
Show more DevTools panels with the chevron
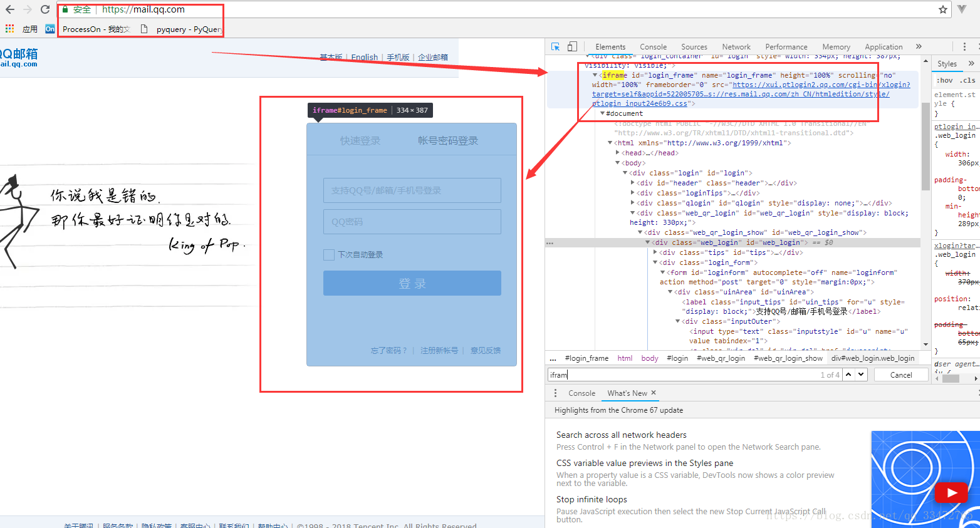pos(919,46)
